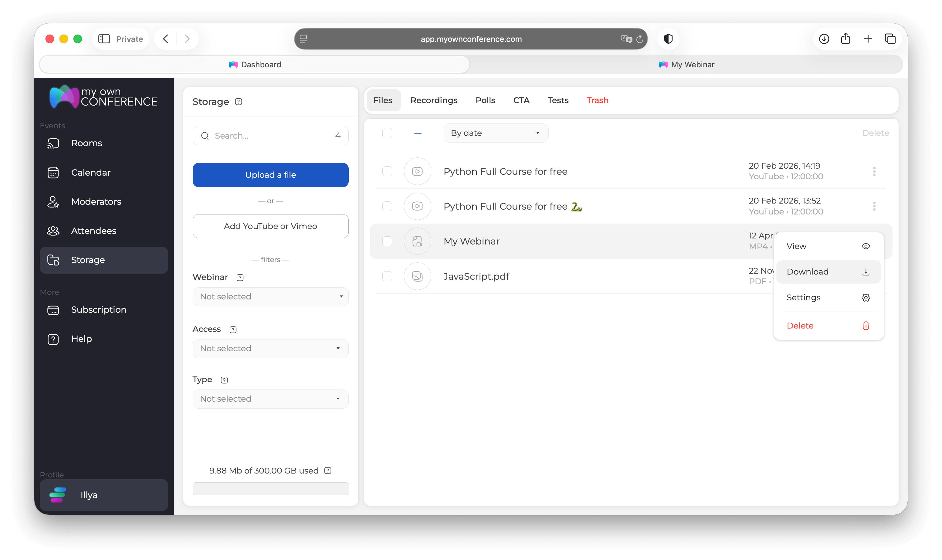942x560 pixels.
Task: Open the Help section
Action: coord(82,339)
